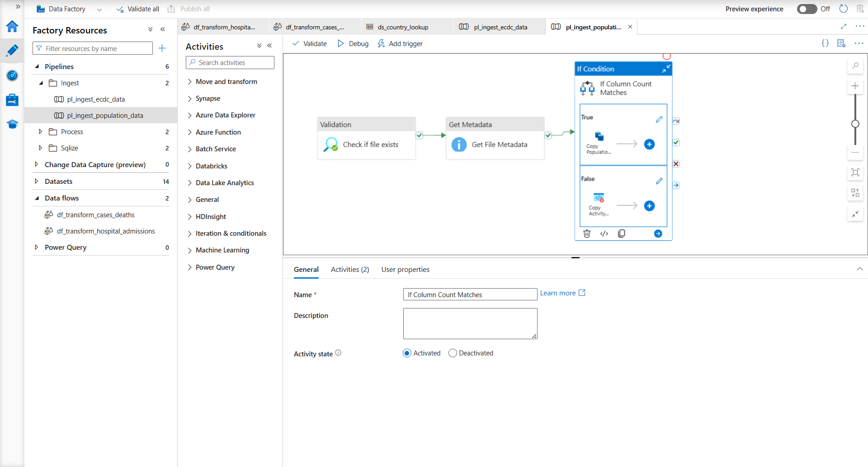Start a Debug run
The image size is (868, 467).
(x=353, y=44)
